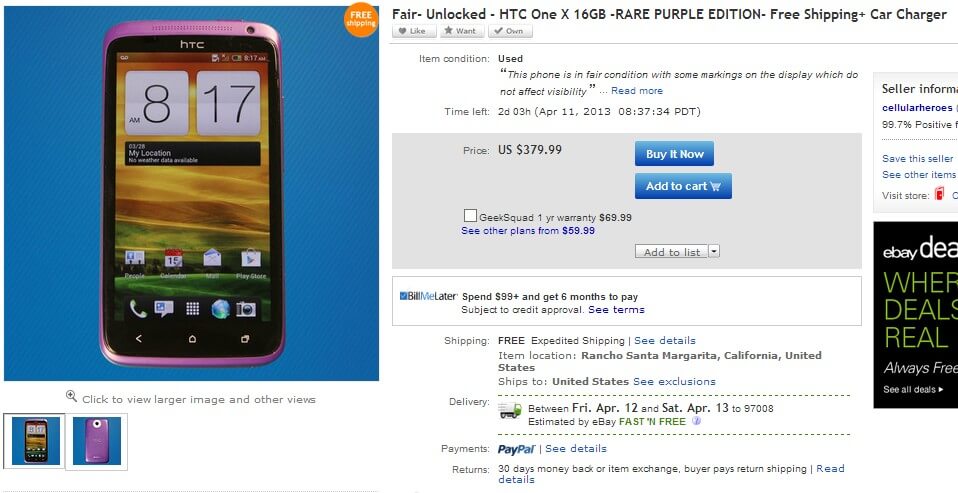Screen dimensions: 958x493
Task: Enable the GeekSquad 1 yr warranty checkbox
Action: tap(470, 216)
